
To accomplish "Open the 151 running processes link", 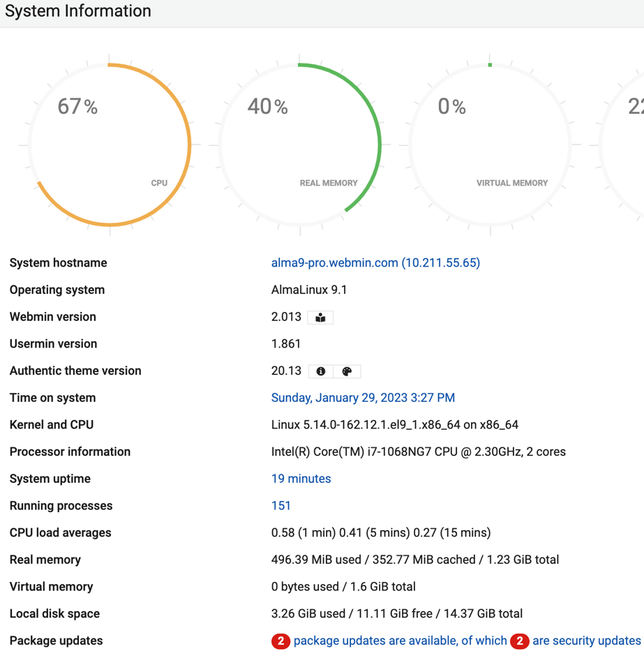I will 280,506.
